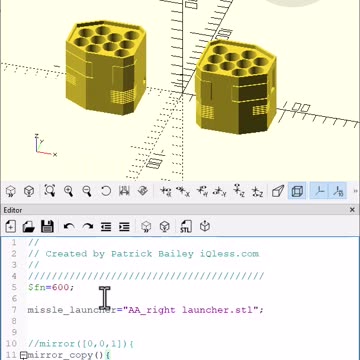360x360 pixels.
Task: Expand the viewport toolbar overflow chevron
Action: (x=355, y=191)
